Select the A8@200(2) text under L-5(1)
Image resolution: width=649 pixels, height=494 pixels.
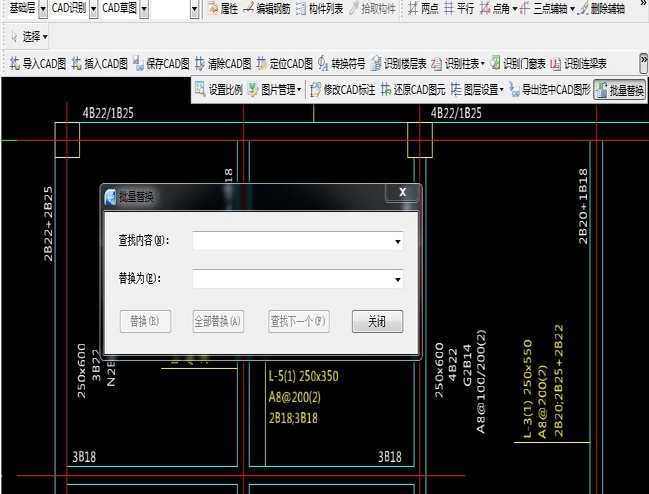(x=295, y=397)
